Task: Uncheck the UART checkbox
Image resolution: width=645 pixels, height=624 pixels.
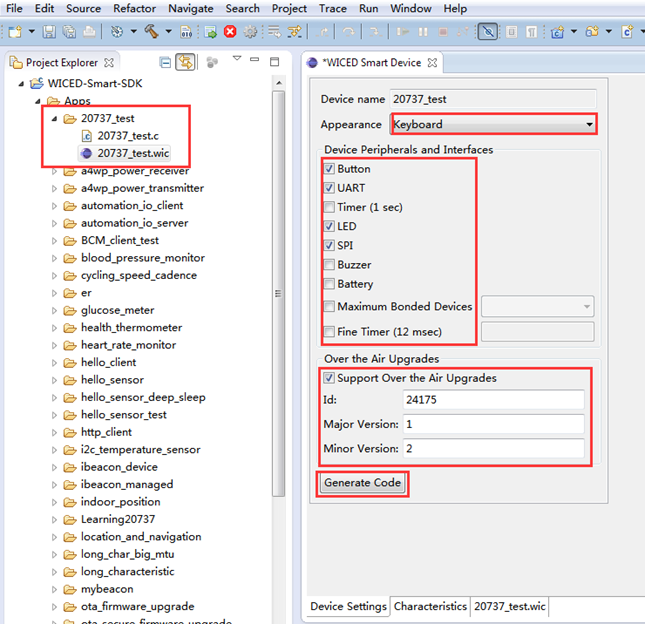Action: tap(329, 188)
